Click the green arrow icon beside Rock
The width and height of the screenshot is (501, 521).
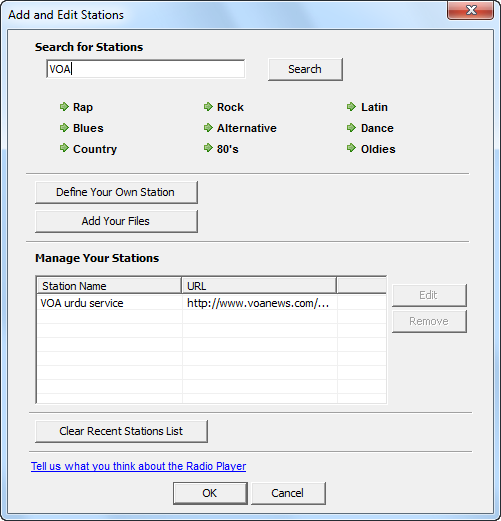[208, 107]
